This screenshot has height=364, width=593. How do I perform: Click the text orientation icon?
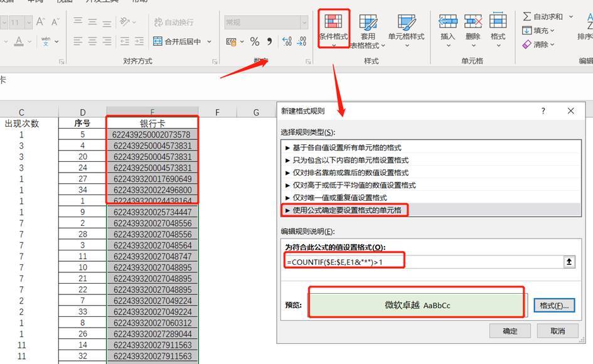click(124, 21)
